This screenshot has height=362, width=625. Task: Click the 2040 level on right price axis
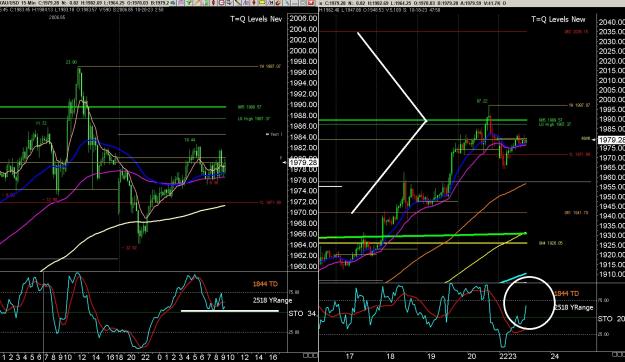click(611, 22)
